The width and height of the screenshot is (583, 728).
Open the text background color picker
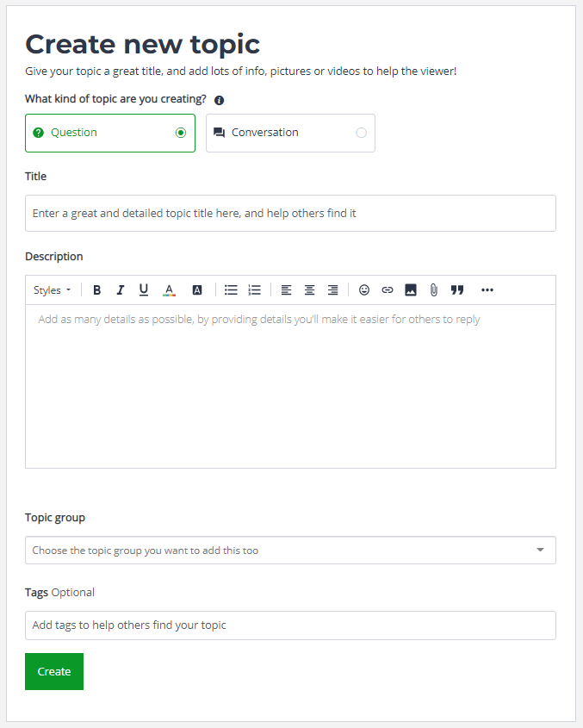point(197,290)
